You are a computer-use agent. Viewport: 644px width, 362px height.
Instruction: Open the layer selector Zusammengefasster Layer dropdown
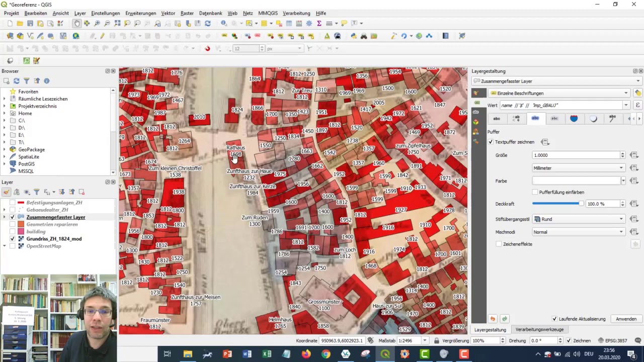pyautogui.click(x=557, y=81)
